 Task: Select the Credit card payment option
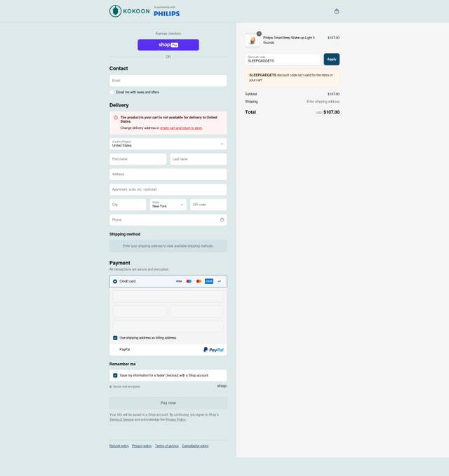pos(115,281)
